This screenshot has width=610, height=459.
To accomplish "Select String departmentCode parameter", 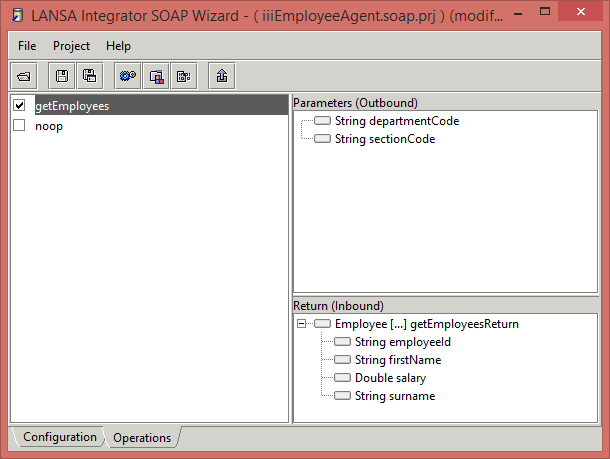I will point(397,121).
